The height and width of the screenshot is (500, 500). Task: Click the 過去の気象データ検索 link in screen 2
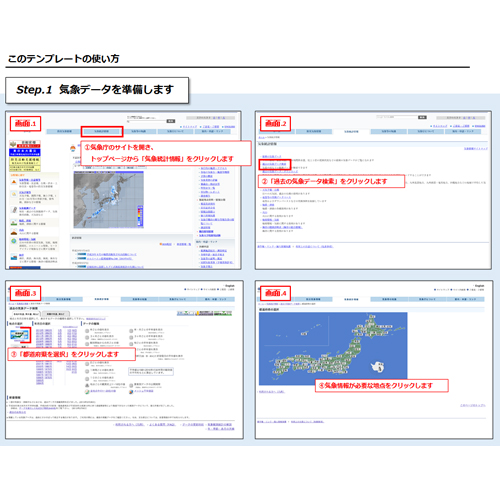274,164
